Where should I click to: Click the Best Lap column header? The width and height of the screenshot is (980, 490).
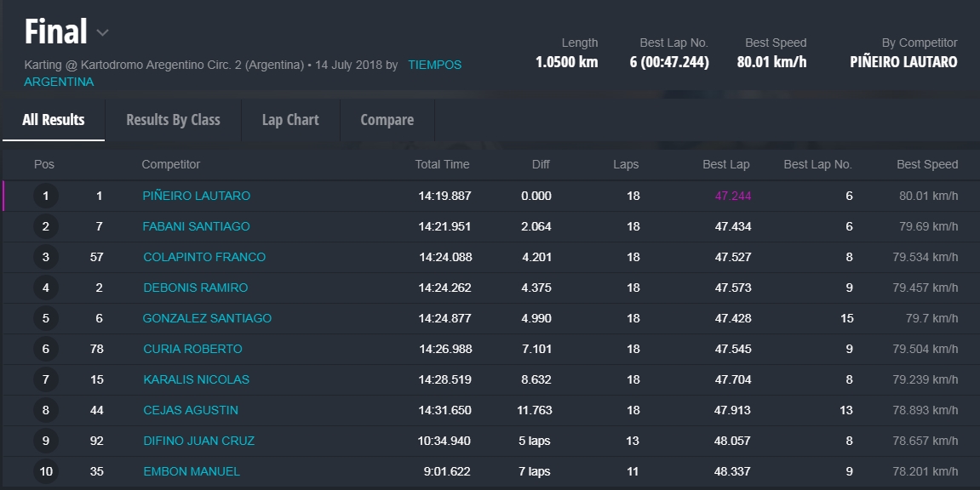tap(726, 164)
